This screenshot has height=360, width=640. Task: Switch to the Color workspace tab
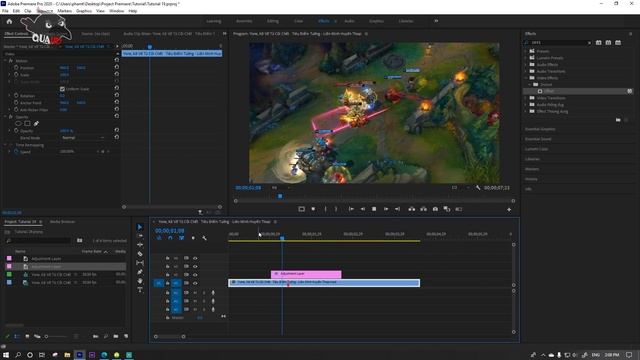pyautogui.click(x=298, y=21)
